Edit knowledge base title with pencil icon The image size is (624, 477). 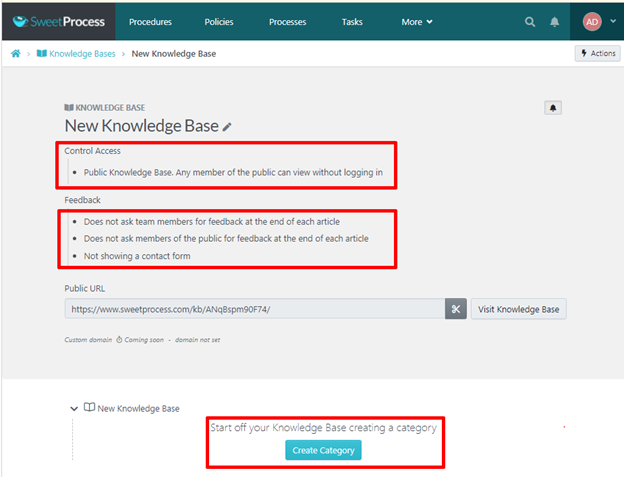click(227, 127)
